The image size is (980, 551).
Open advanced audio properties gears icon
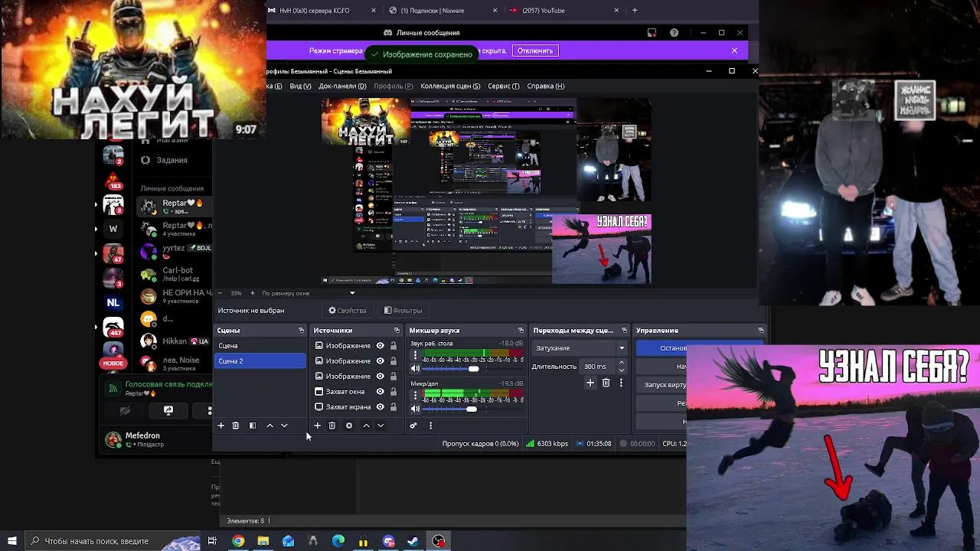tap(413, 425)
